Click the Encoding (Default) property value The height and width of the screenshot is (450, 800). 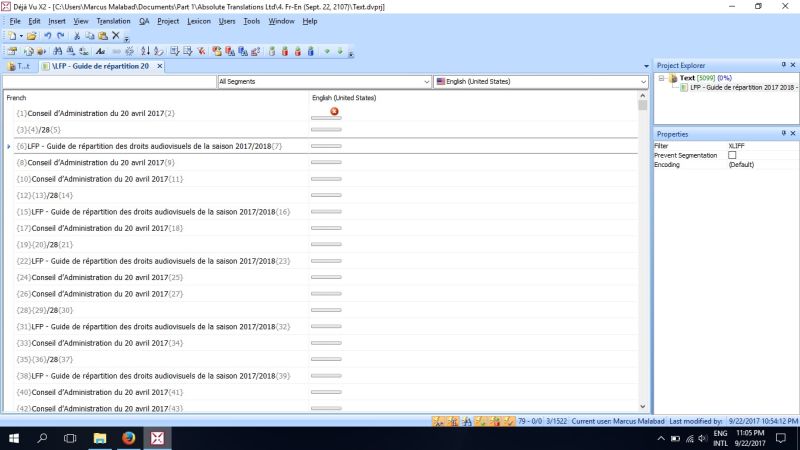pos(741,165)
